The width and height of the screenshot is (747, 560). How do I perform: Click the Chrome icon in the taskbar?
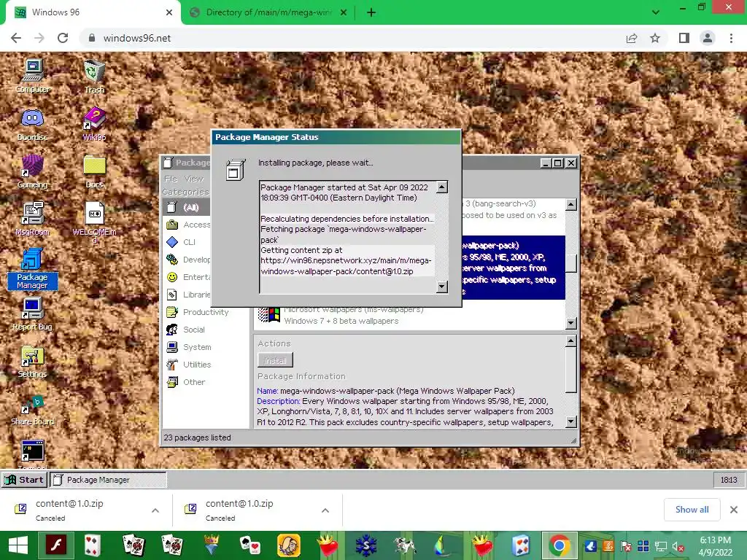coord(560,545)
